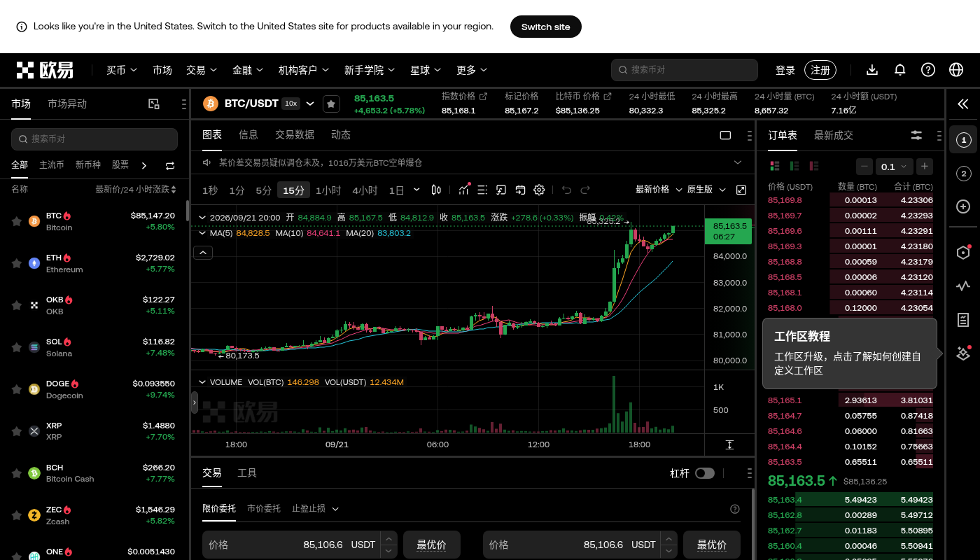Image resolution: width=980 pixels, height=560 pixels.
Task: Open the 最新价格 price type dropdown
Action: (x=658, y=190)
